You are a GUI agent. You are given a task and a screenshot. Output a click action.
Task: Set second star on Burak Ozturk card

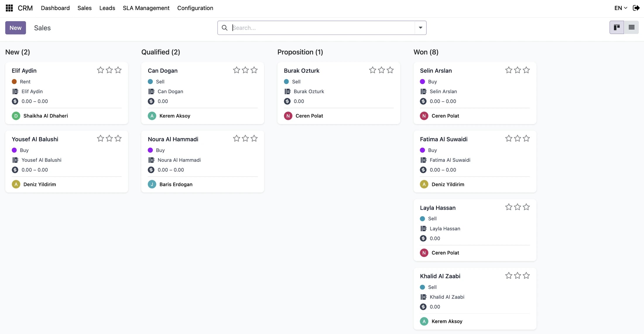381,70
